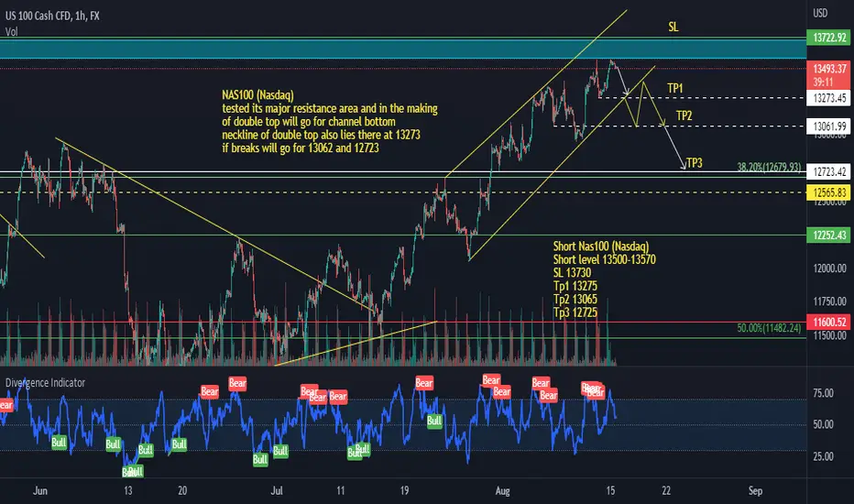The image size is (854, 504).
Task: Select the 'Short level 13500-13570' line
Action: tap(604, 259)
